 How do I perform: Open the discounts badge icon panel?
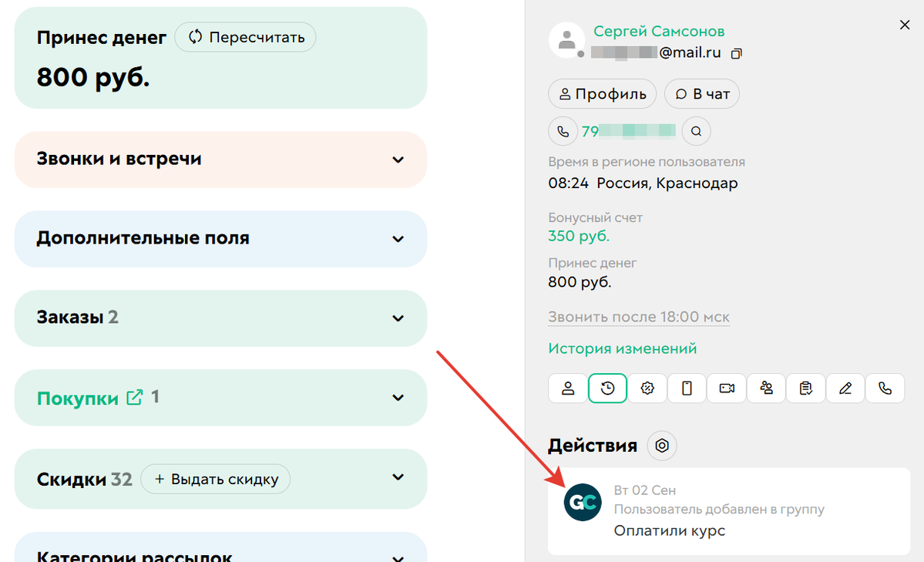[x=647, y=389]
